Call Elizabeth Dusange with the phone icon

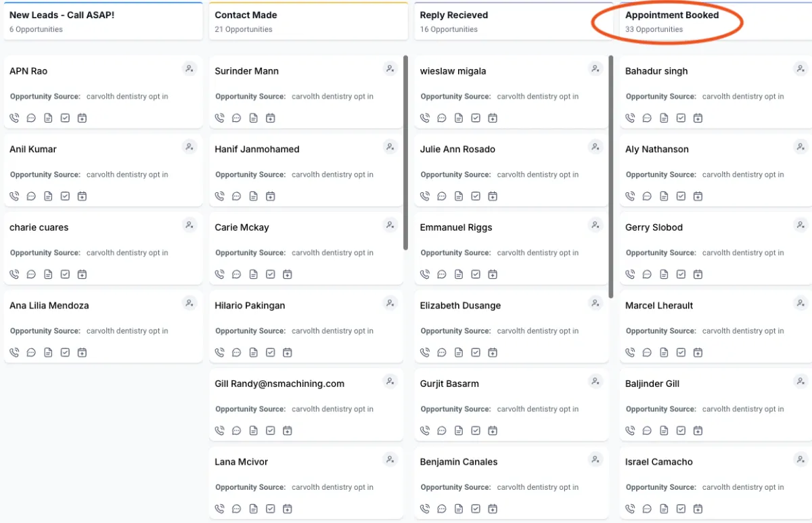click(x=424, y=353)
